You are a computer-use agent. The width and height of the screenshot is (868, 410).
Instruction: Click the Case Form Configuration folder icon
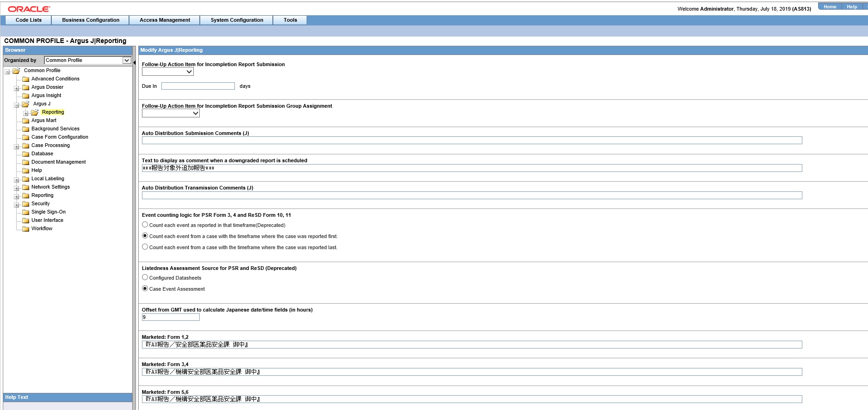pos(26,137)
